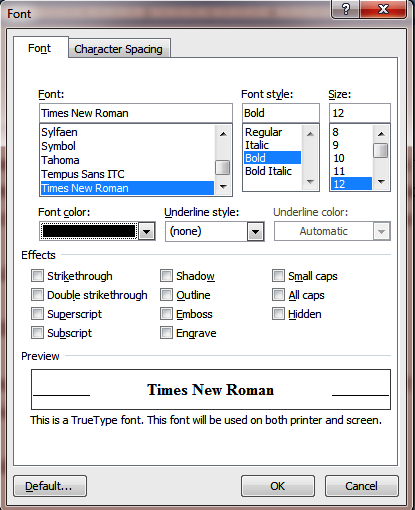415x510 pixels.
Task: Confirm with the OK button
Action: (x=278, y=486)
